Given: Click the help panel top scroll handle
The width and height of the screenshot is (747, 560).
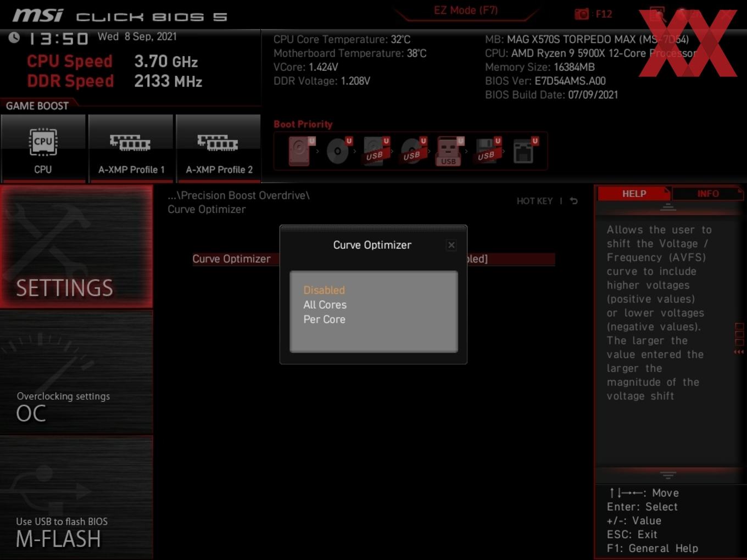Looking at the screenshot, I should pos(668,206).
